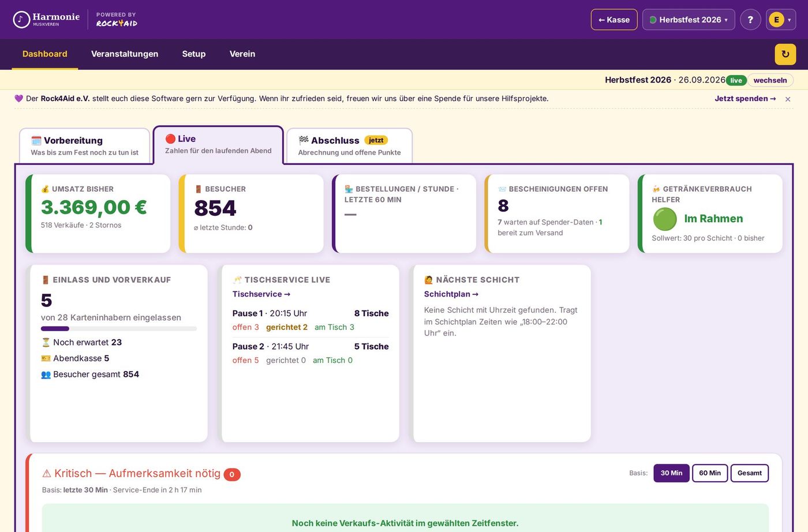Select the Gesamt basis toggle

click(750, 473)
